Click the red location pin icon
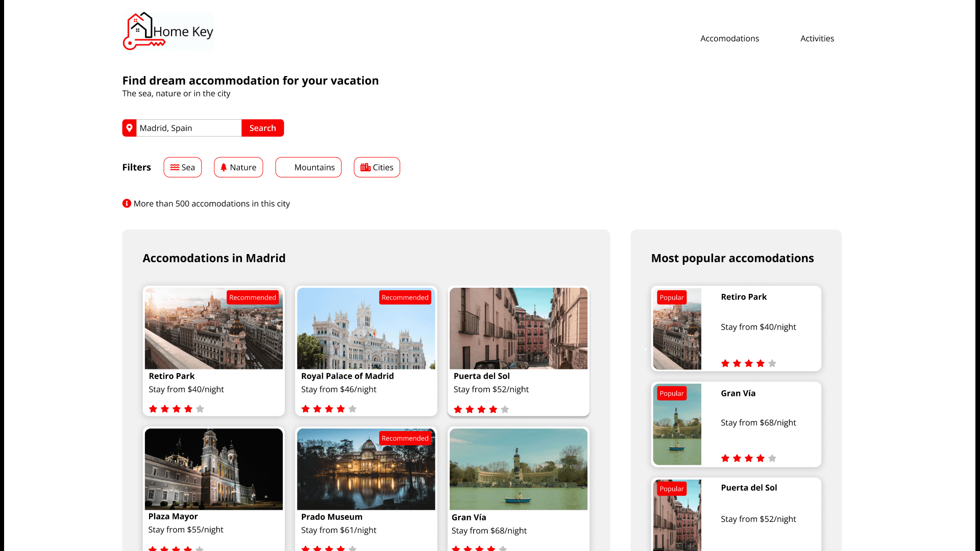This screenshot has height=551, width=980. tap(130, 128)
